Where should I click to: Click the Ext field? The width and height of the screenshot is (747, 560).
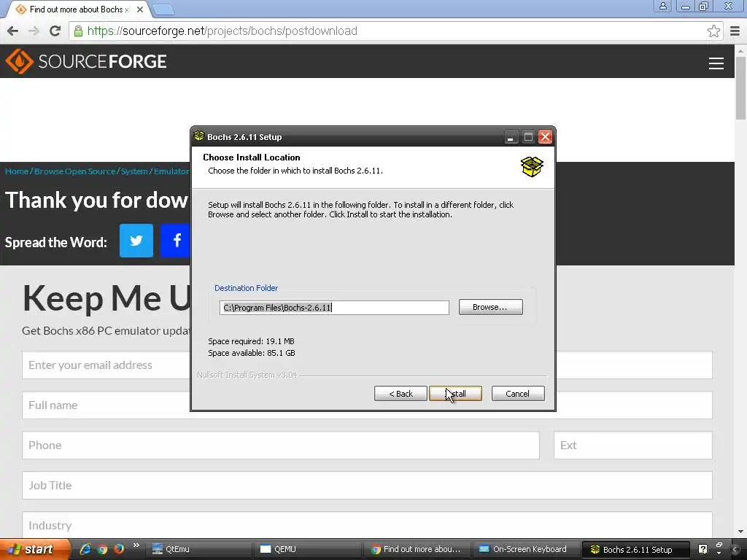point(633,446)
